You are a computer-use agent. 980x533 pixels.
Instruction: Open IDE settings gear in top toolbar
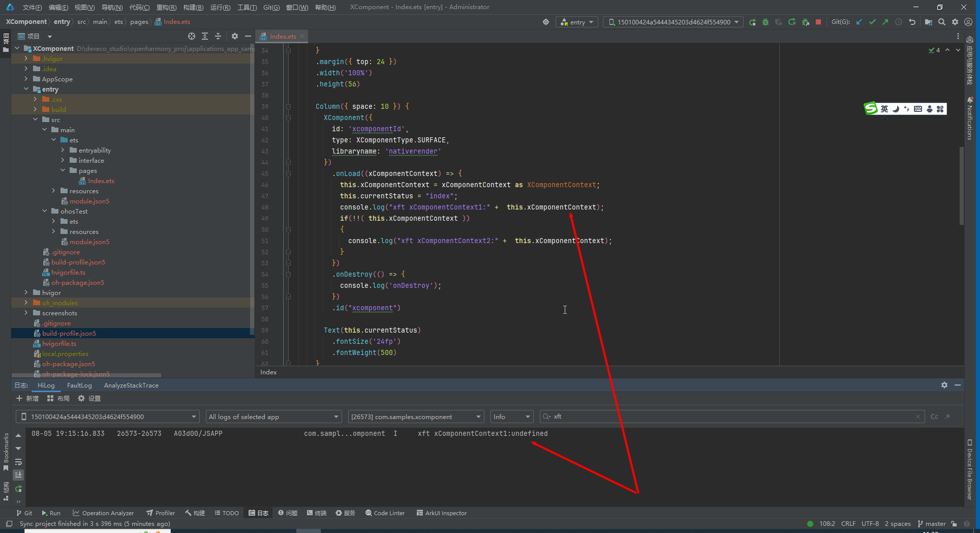click(x=955, y=22)
